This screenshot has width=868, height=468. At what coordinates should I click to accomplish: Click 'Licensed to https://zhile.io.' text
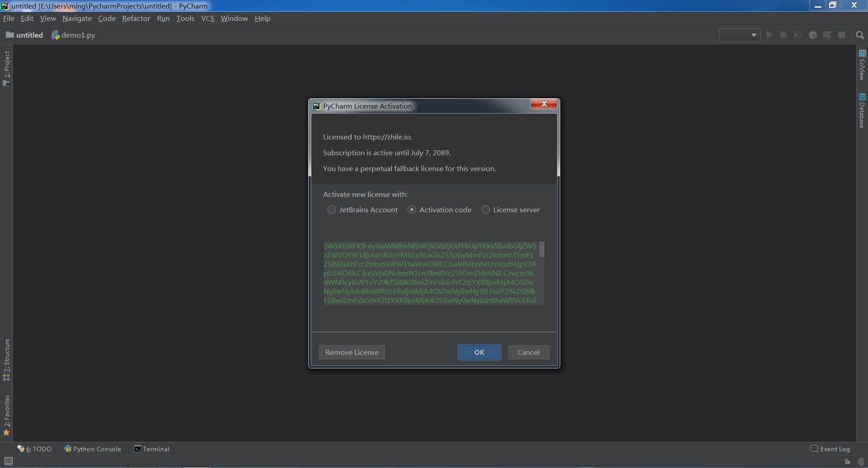tap(367, 137)
